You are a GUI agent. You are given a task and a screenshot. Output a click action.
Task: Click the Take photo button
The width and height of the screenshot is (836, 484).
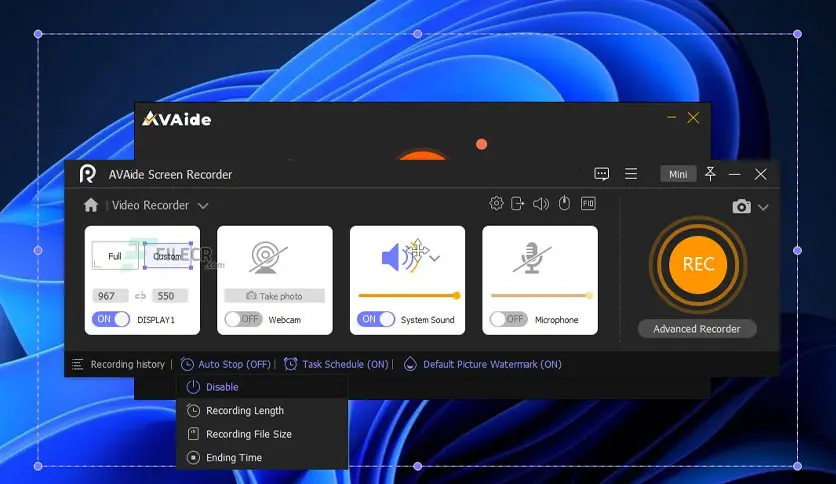coord(275,296)
